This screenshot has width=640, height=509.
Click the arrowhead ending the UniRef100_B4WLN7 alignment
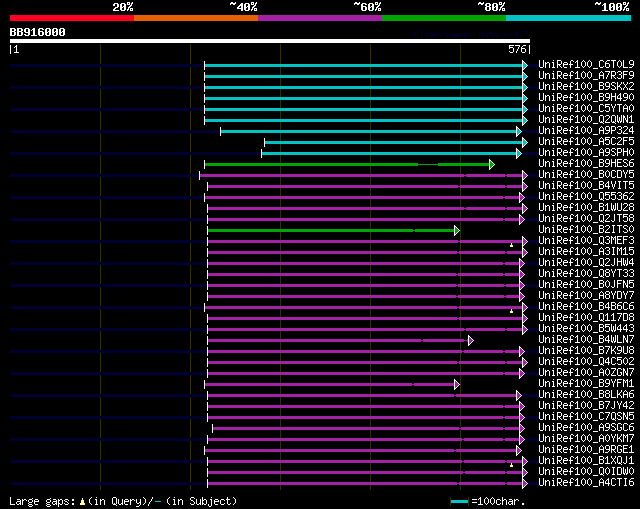point(471,340)
